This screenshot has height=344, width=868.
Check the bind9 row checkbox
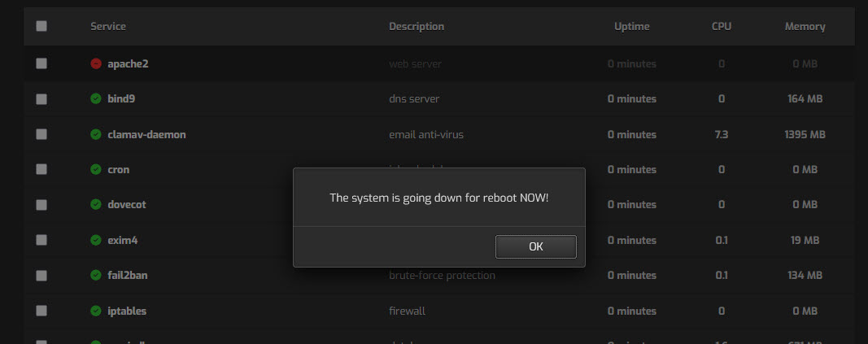[x=41, y=99]
